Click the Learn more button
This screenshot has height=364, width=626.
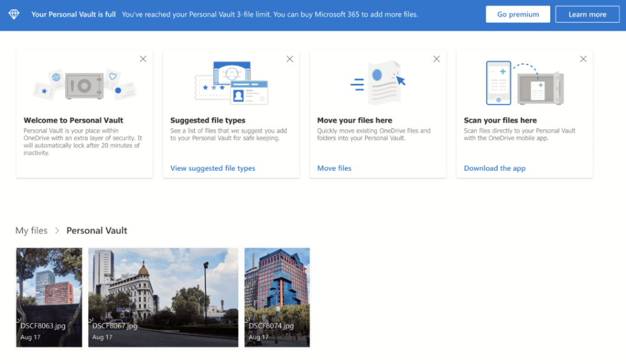[587, 14]
